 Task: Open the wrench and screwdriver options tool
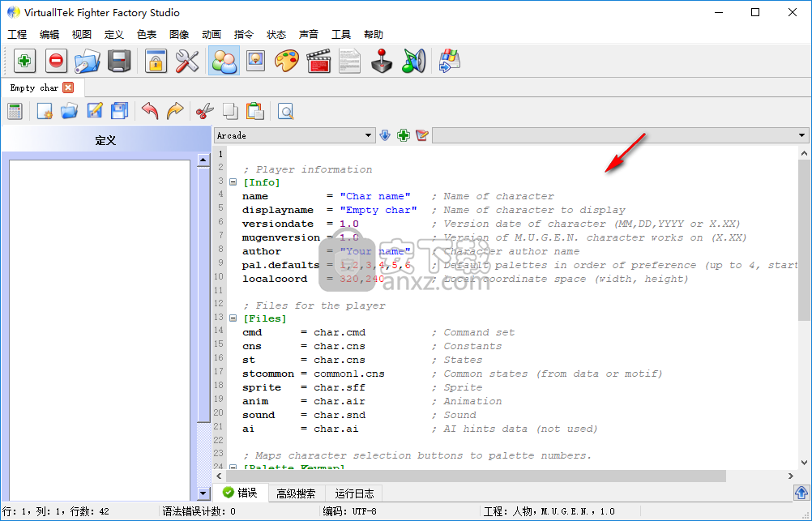coord(187,61)
